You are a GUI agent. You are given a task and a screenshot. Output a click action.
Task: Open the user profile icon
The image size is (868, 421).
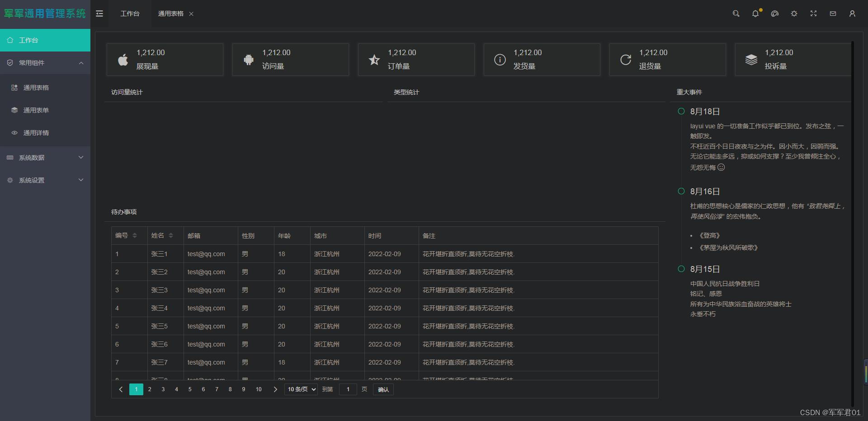[852, 14]
